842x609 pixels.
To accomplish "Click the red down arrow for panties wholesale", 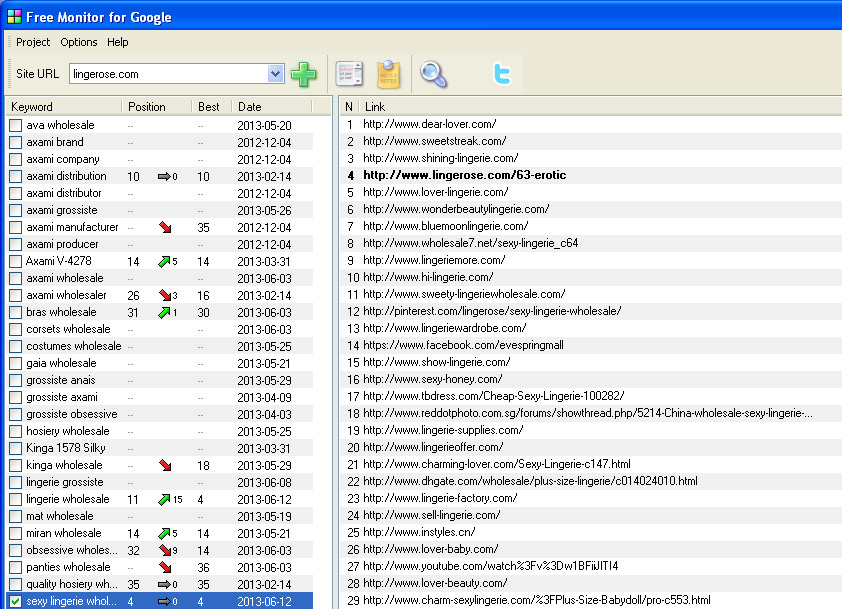I will pos(165,567).
